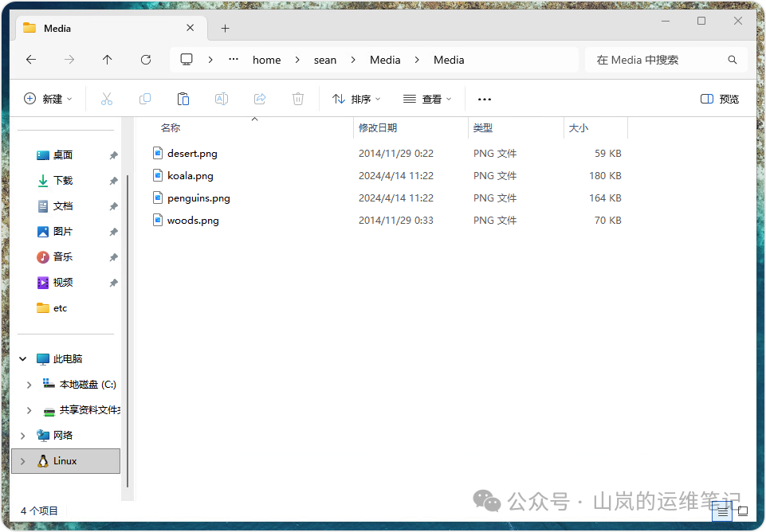Collapse the Linux tree node

(x=23, y=460)
